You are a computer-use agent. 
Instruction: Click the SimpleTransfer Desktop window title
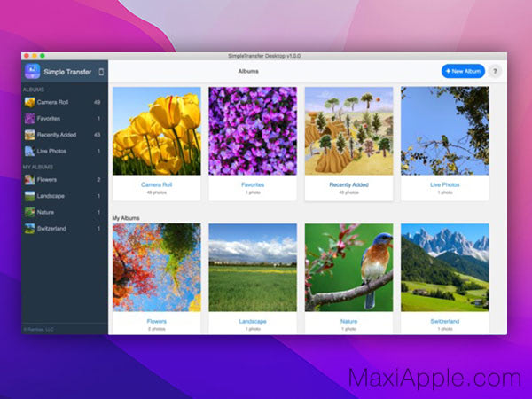[264, 56]
